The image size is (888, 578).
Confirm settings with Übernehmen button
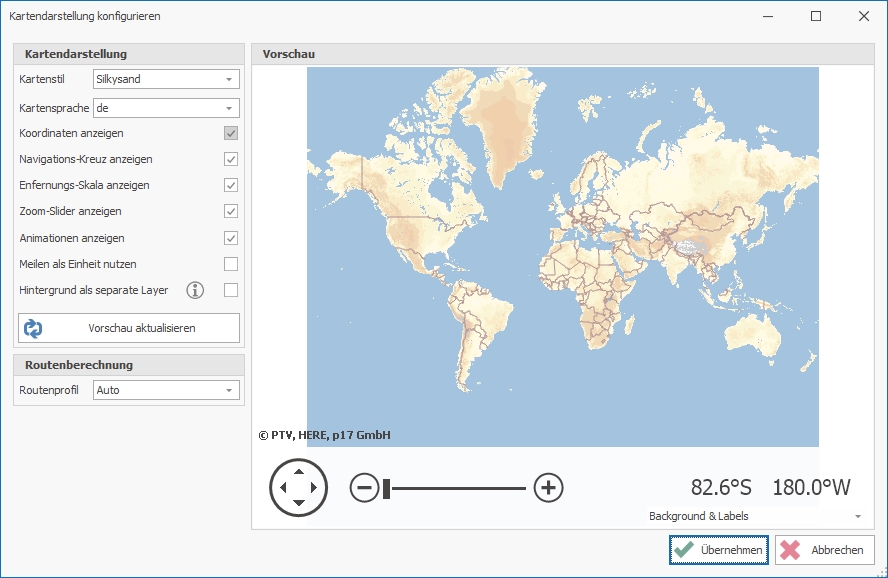pyautogui.click(x=719, y=550)
